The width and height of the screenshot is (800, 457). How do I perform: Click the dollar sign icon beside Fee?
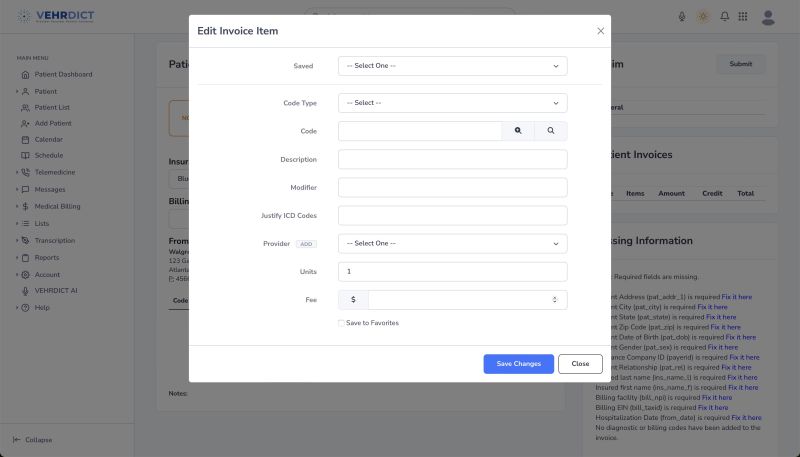click(x=353, y=300)
